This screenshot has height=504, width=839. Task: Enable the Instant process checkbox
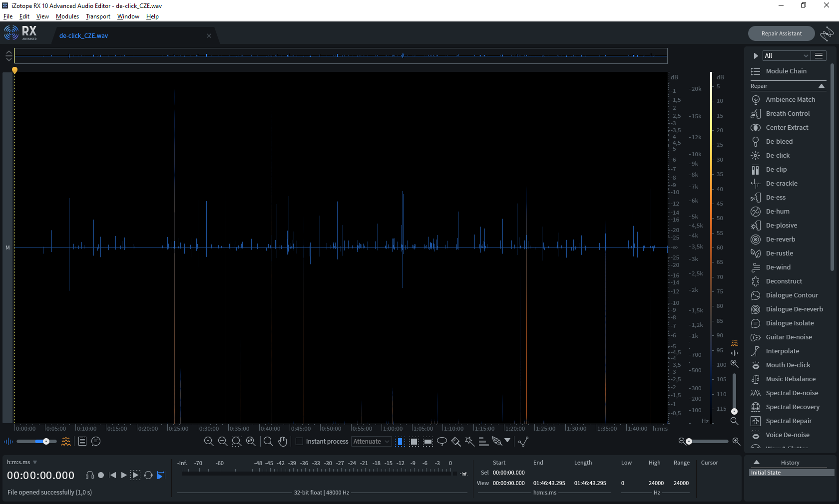pyautogui.click(x=300, y=442)
